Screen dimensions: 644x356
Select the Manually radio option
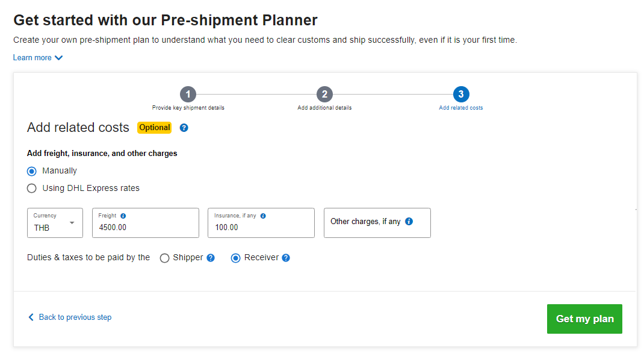click(x=32, y=171)
